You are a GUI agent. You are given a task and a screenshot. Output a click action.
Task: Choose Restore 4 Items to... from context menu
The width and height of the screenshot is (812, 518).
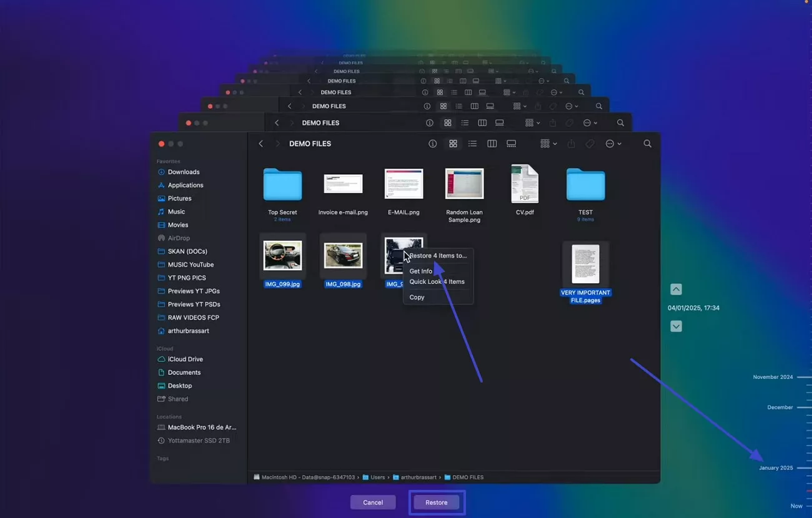click(438, 255)
